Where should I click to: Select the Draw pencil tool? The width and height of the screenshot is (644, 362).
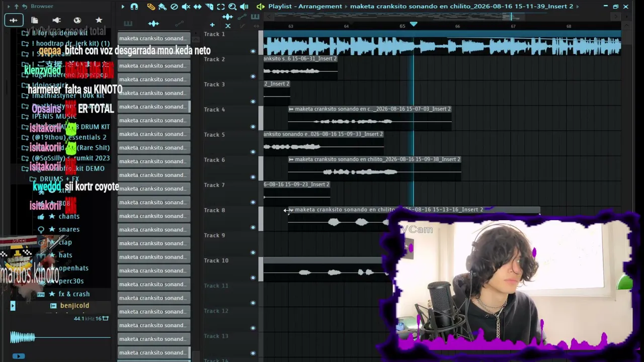click(x=151, y=7)
